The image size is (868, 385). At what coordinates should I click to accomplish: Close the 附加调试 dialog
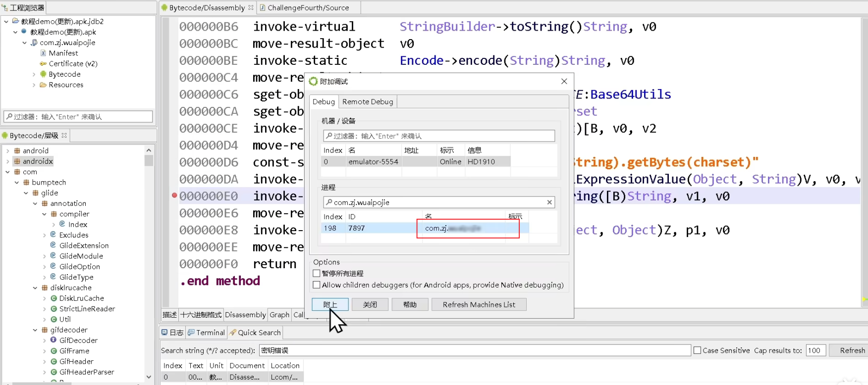564,81
